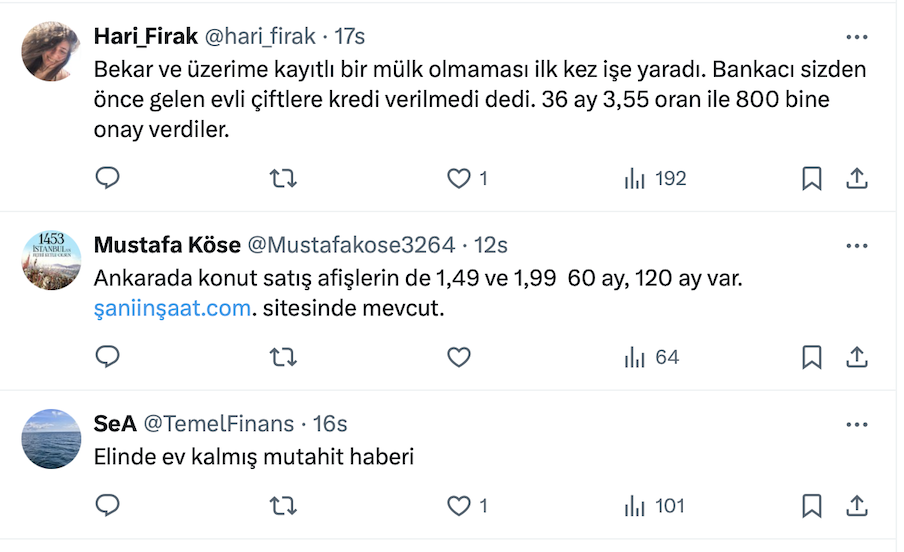The width and height of the screenshot is (904, 552).
Task: Open more options on Mustafa Köse's tweet
Action: (x=856, y=245)
